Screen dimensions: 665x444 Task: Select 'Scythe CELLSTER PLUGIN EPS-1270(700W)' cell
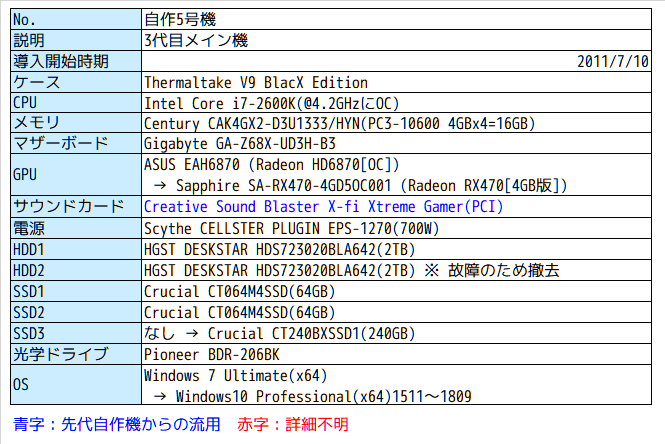point(396,228)
